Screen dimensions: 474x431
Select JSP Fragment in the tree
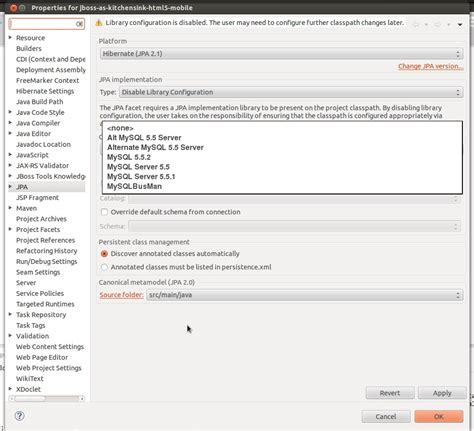click(x=37, y=198)
